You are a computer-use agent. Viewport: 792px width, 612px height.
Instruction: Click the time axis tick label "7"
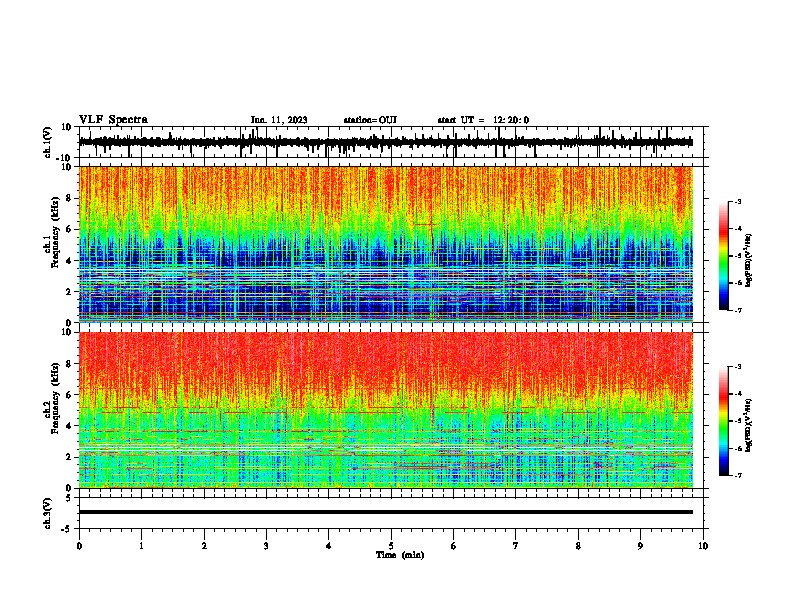click(516, 546)
